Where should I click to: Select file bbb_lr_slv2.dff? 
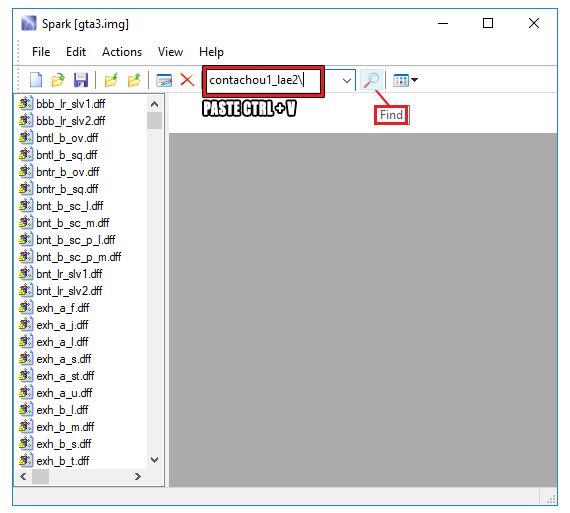coord(71,121)
